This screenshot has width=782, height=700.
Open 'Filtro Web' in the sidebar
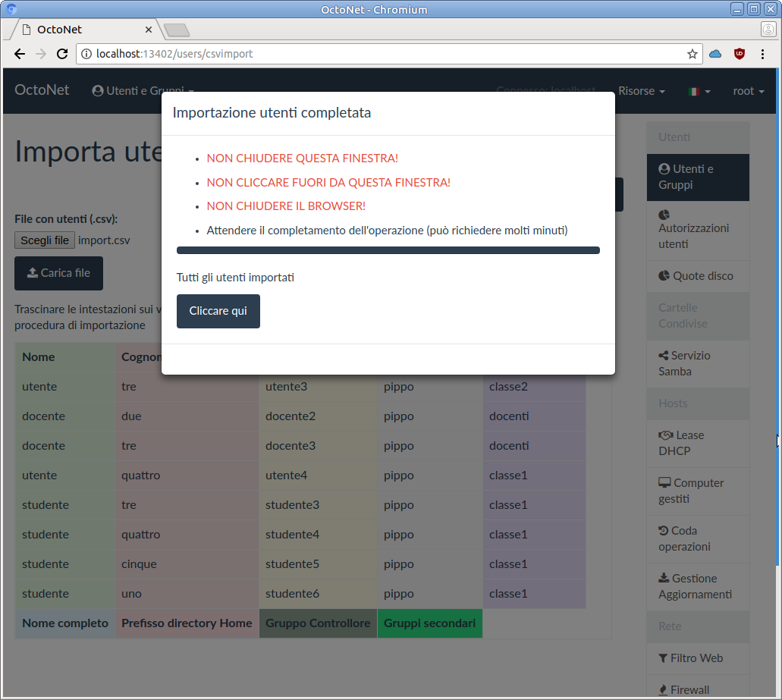click(698, 658)
